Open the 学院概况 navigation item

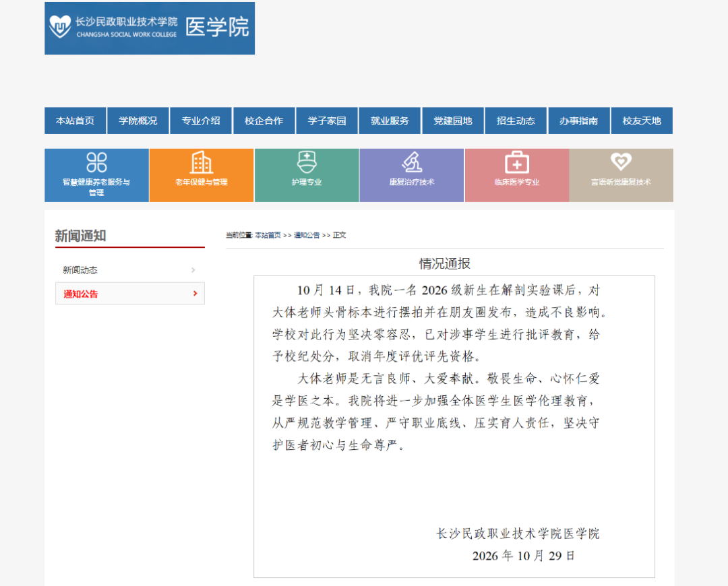[138, 121]
